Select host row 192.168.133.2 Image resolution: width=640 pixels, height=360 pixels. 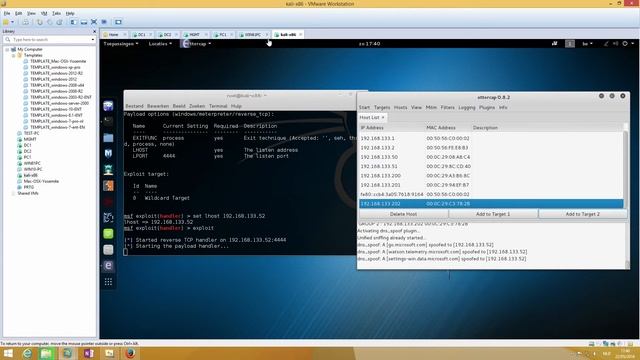(x=491, y=148)
